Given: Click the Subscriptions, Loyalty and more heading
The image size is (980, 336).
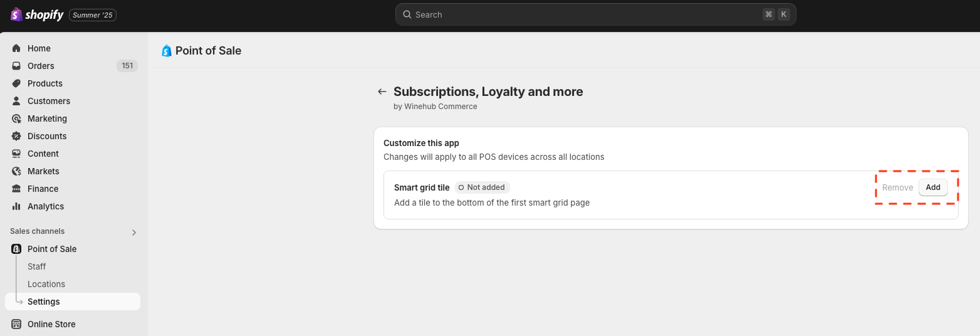Looking at the screenshot, I should tap(488, 92).
